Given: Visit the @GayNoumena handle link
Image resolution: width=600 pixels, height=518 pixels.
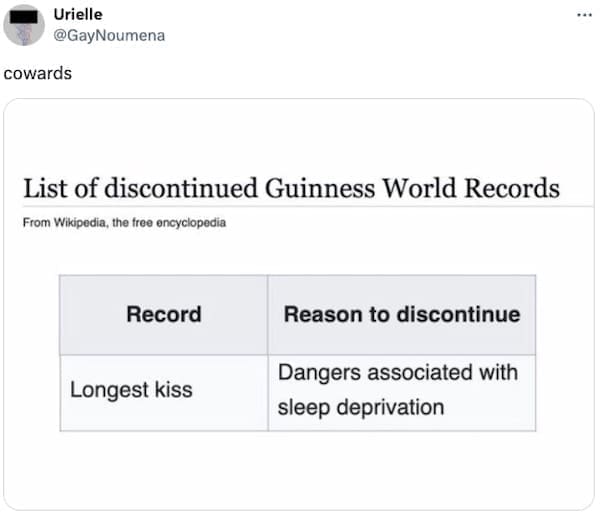Looking at the screenshot, I should [x=109, y=35].
